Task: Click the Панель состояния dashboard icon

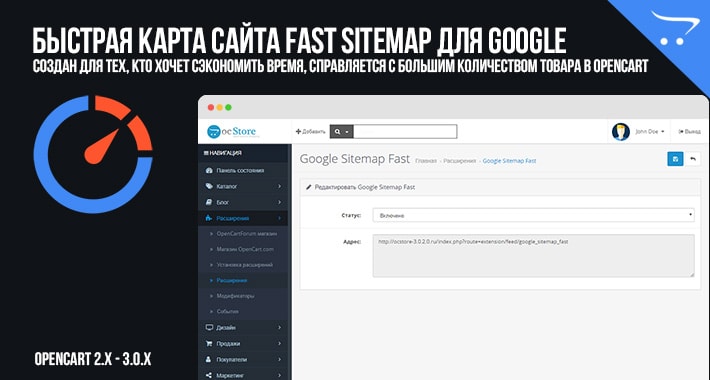Action: (x=209, y=170)
